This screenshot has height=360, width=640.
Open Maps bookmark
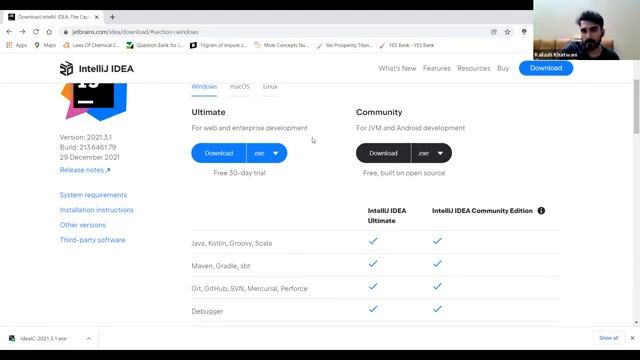click(45, 45)
